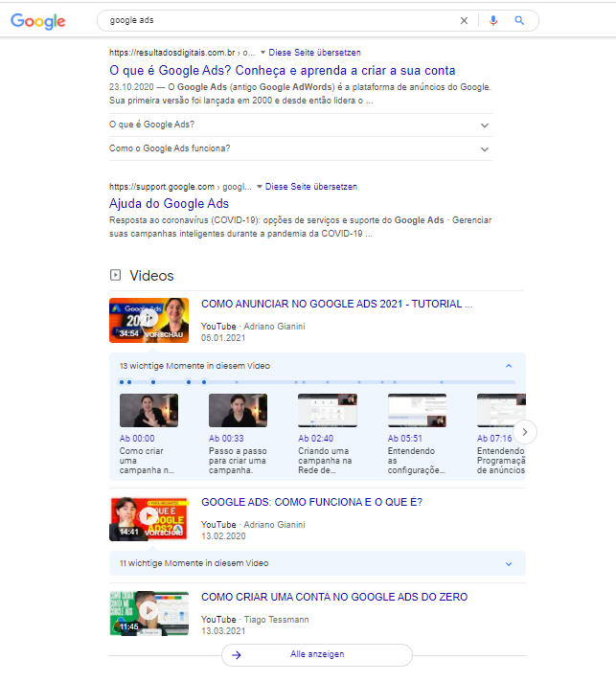Jump to first timeline dot of key moments
616x682 pixels.
pos(122,382)
